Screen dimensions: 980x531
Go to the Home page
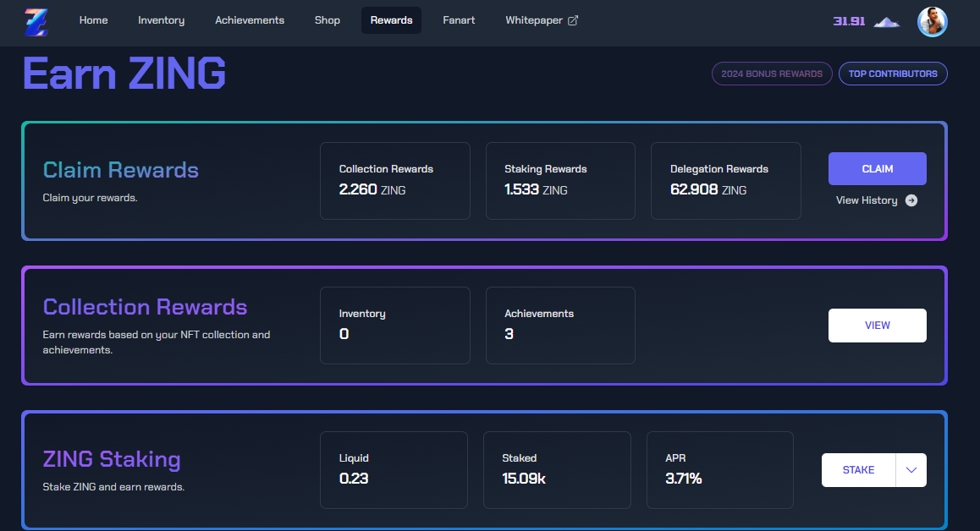[x=94, y=20]
